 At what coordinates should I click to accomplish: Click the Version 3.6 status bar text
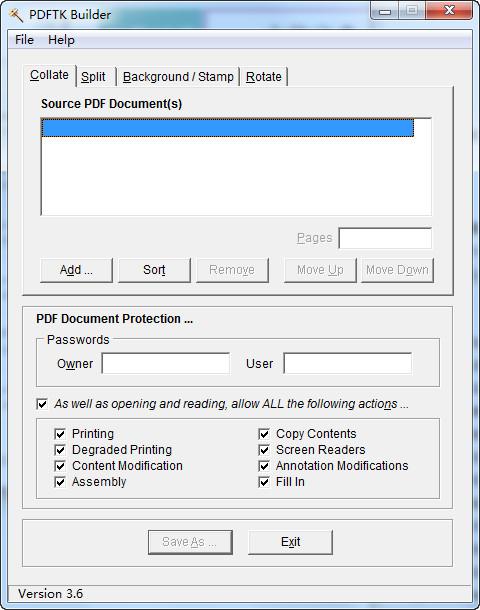(x=51, y=594)
